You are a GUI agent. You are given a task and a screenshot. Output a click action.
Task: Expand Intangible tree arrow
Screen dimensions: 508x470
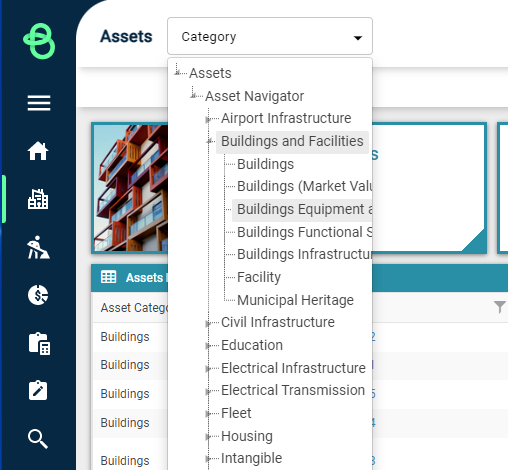pos(208,459)
